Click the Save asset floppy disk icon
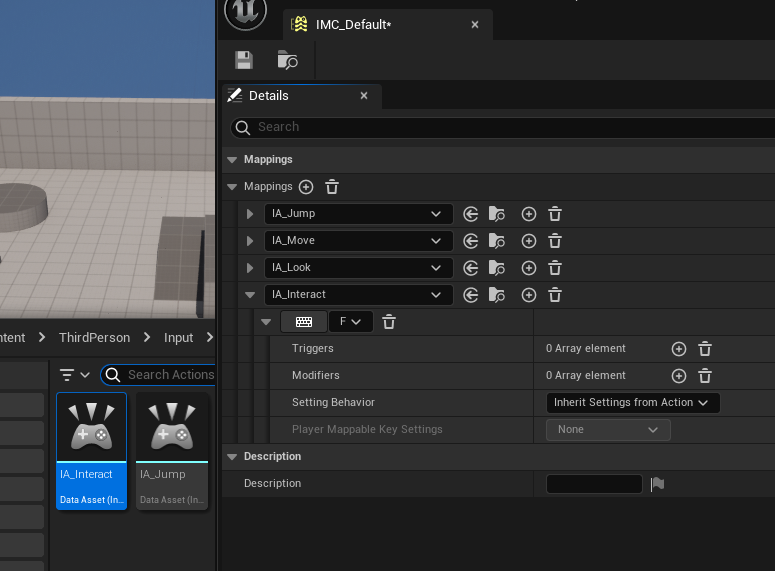Viewport: 775px width, 571px height. [244, 60]
